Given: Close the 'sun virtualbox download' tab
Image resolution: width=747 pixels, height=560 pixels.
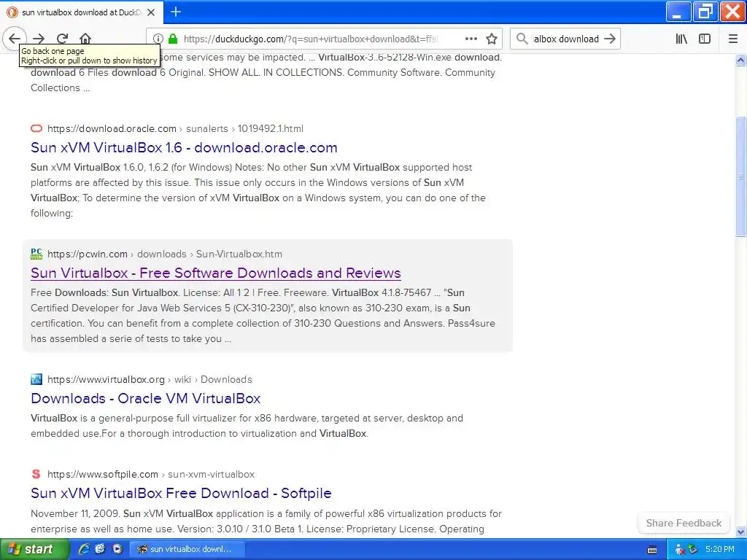Looking at the screenshot, I should [151, 12].
